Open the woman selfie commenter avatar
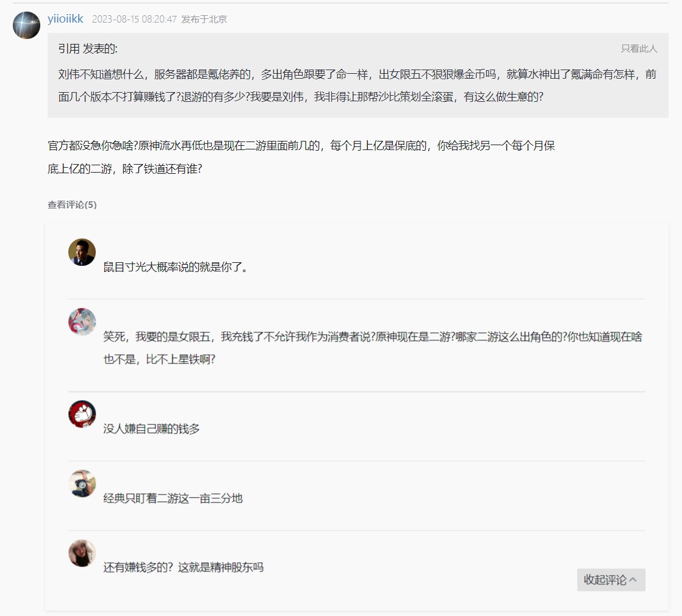The height and width of the screenshot is (616, 682). pos(82,553)
